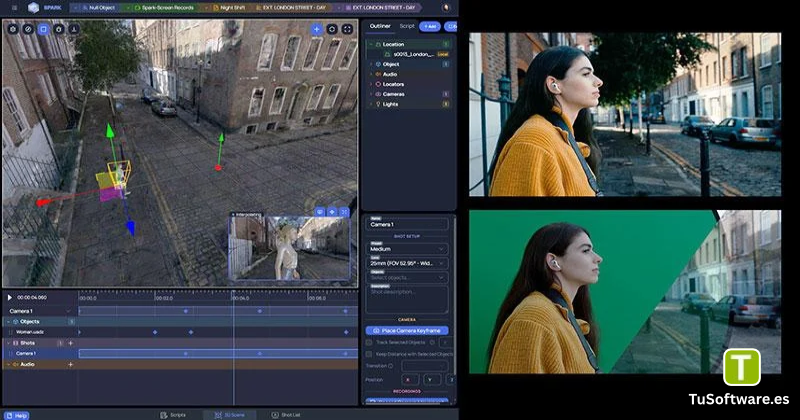Screen dimensions: 800x420
Task: Click the Object icon in Outliner
Action: click(378, 64)
